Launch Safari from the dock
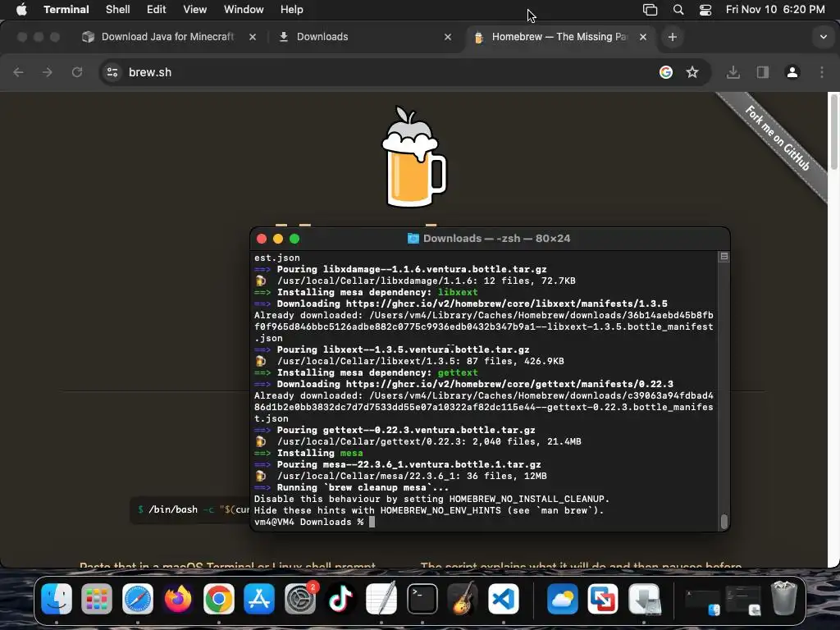 coord(138,598)
